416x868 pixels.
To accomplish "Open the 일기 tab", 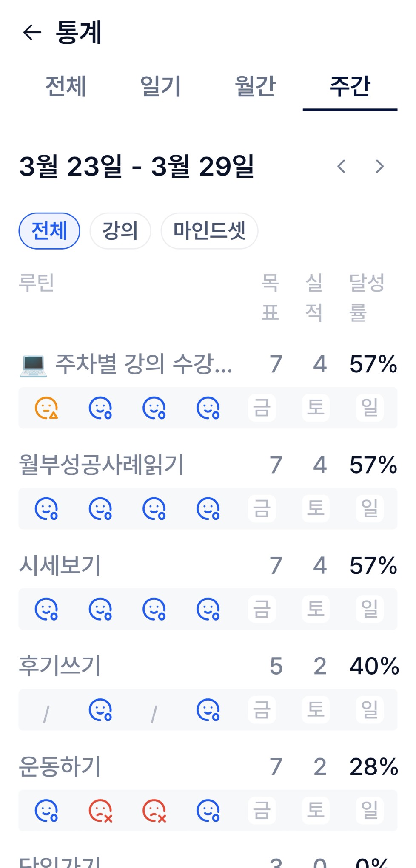I will [x=161, y=86].
